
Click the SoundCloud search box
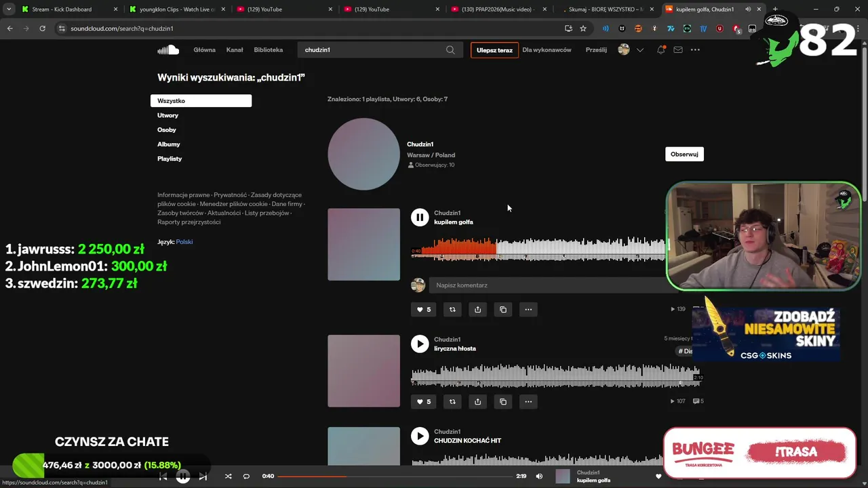380,49
